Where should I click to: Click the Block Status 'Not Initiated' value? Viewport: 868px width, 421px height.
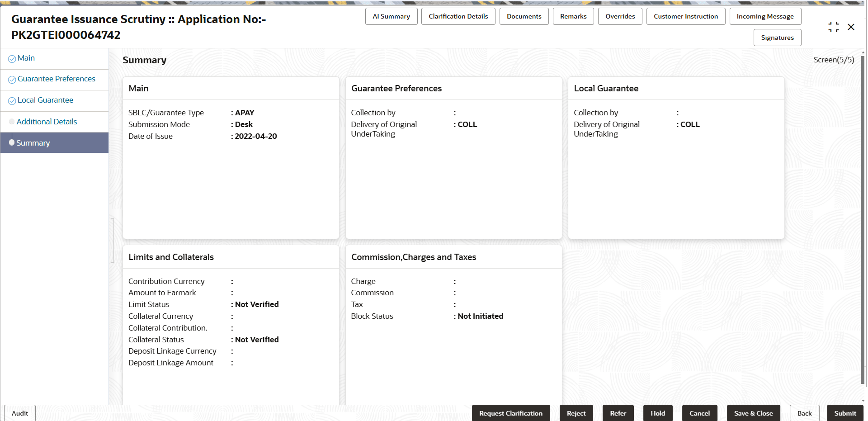pos(481,316)
